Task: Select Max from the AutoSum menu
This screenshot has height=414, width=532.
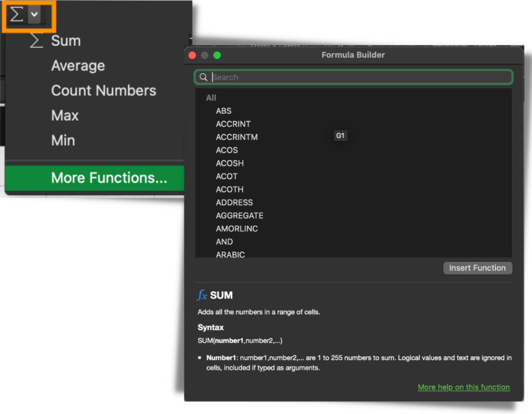Action: point(65,115)
